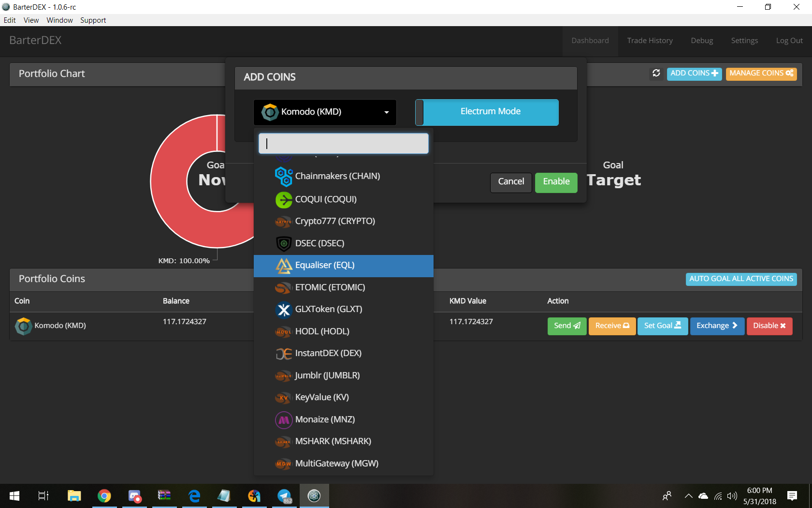812x508 pixels.
Task: Select Monaize (MNZ) list entry
Action: pos(344,420)
